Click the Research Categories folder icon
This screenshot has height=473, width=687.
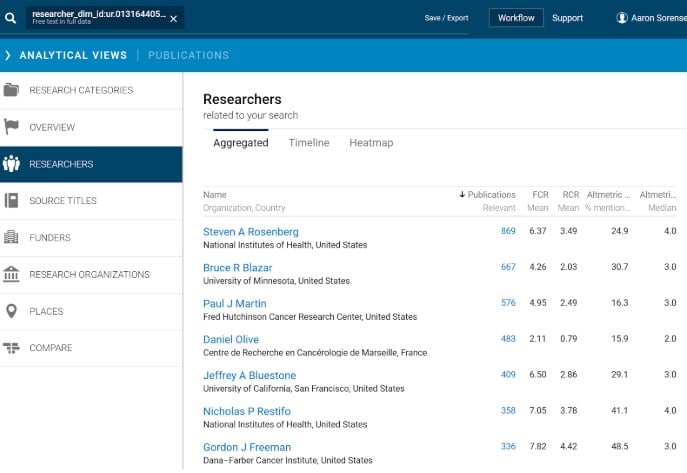point(12,90)
